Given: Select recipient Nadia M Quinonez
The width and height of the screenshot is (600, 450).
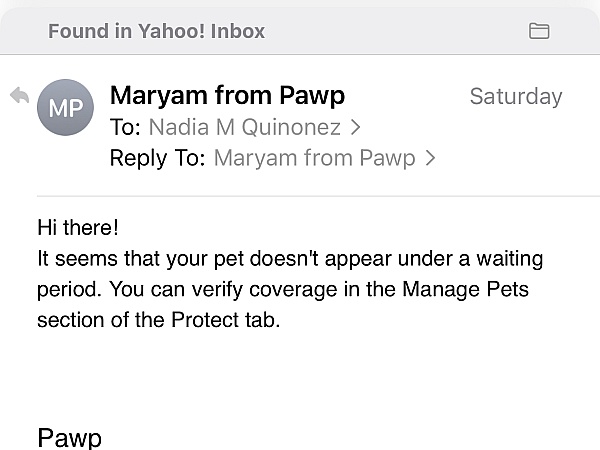Looking at the screenshot, I should click(x=245, y=127).
